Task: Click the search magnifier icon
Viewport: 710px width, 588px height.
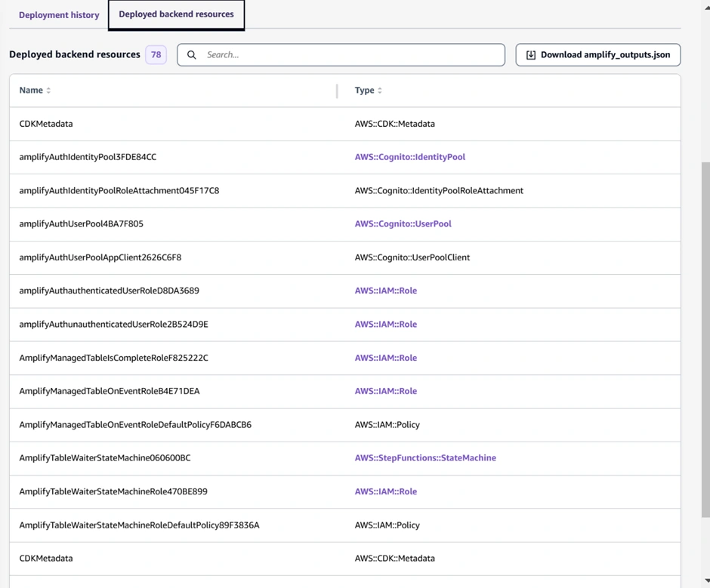Action: (192, 55)
